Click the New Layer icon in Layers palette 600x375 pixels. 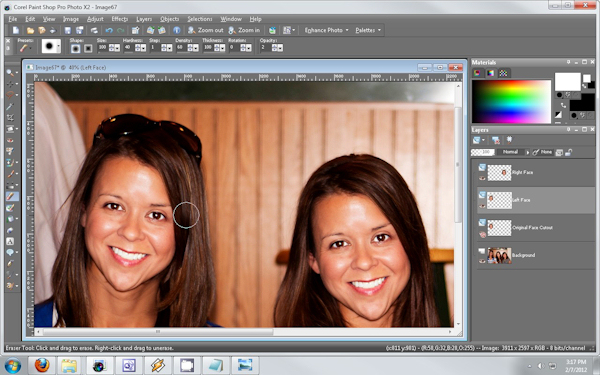coord(476,140)
